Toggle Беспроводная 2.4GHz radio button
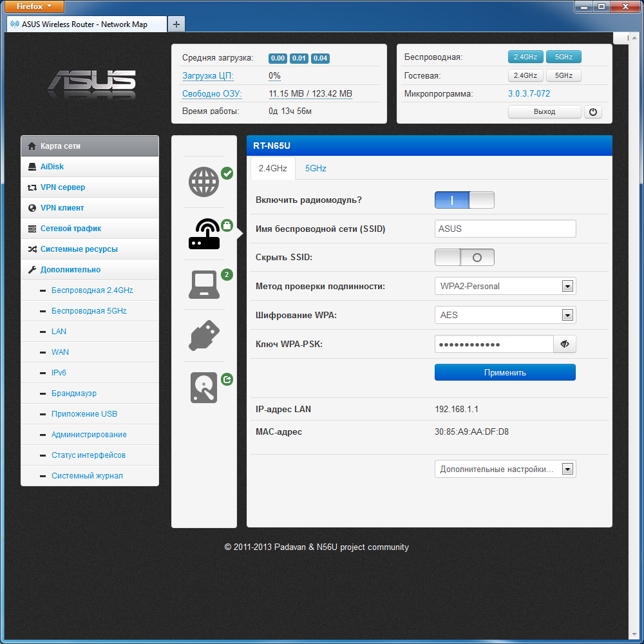This screenshot has height=644, width=644. click(526, 57)
